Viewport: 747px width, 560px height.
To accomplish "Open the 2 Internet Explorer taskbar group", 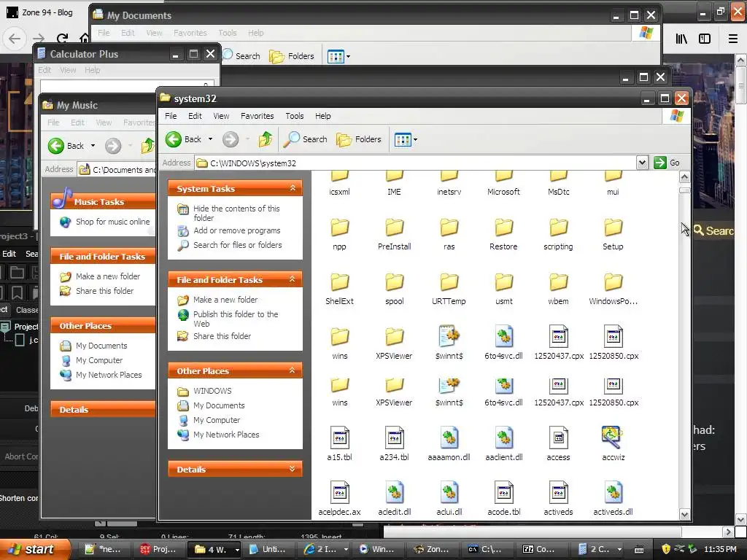I will click(x=326, y=549).
